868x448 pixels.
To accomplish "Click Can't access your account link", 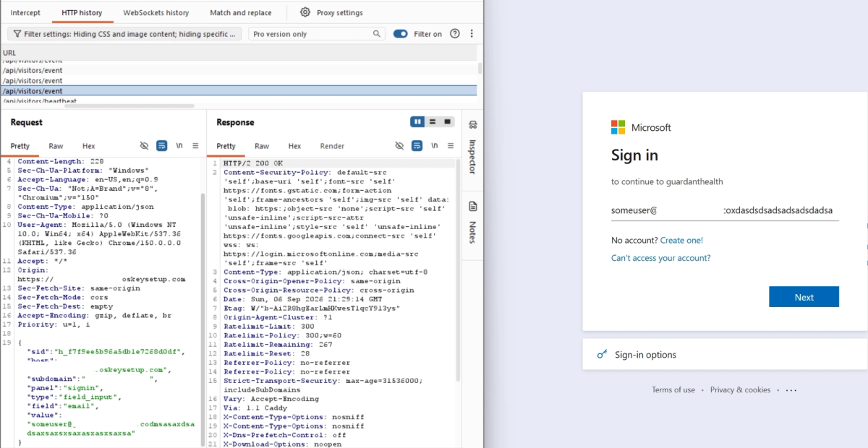I will pyautogui.click(x=660, y=258).
